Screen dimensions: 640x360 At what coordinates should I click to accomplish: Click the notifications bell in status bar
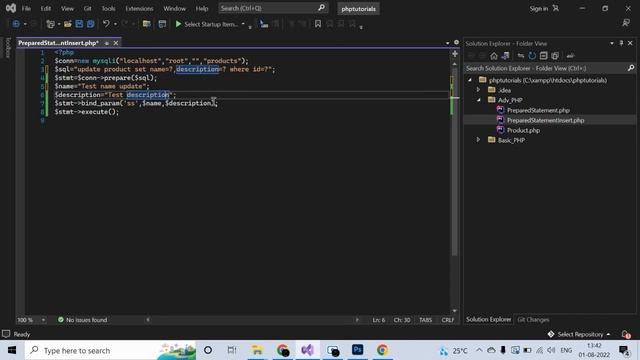(x=626, y=334)
